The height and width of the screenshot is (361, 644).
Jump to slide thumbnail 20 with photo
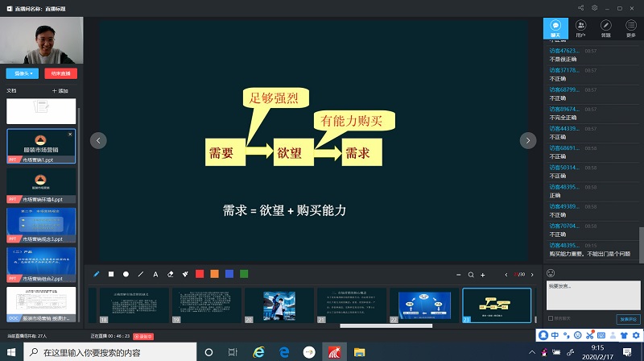point(279,305)
